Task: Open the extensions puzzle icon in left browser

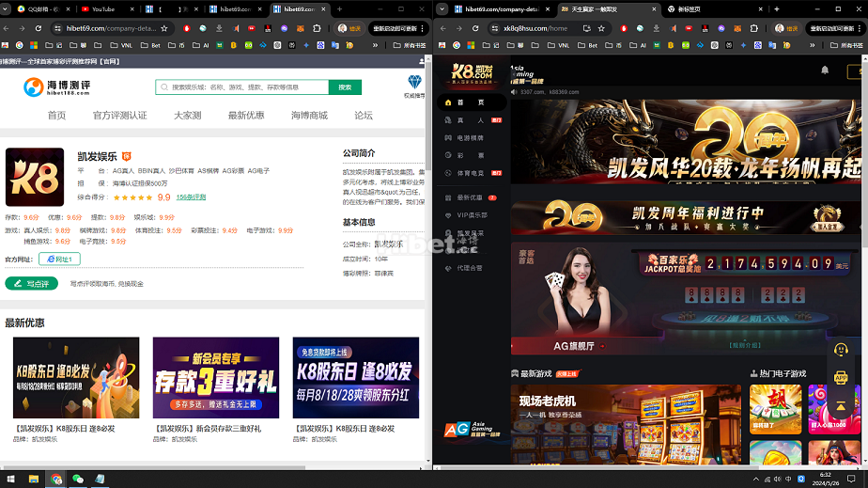Action: [x=319, y=28]
